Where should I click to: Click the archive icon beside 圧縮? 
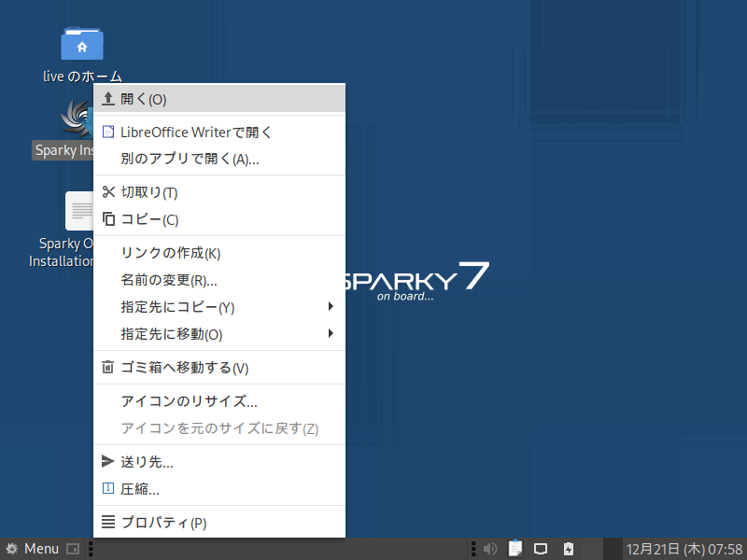(108, 488)
